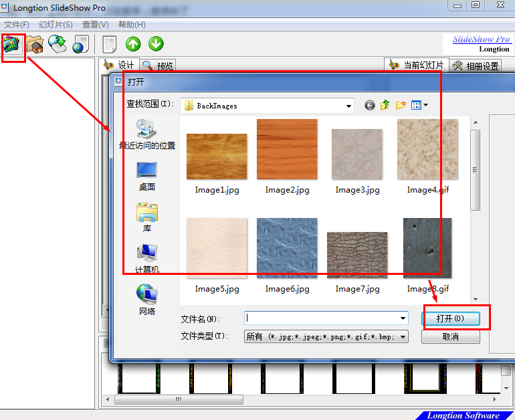Screen dimensions: 515x420
Task: Click the Longtion Software status bar label
Action: 463,415
